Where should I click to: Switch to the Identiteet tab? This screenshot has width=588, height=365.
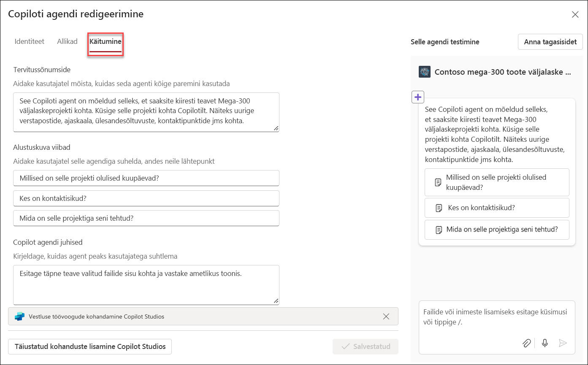coord(30,41)
